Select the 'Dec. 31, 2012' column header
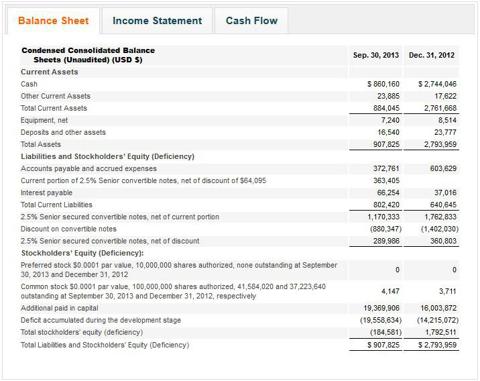 coord(432,55)
